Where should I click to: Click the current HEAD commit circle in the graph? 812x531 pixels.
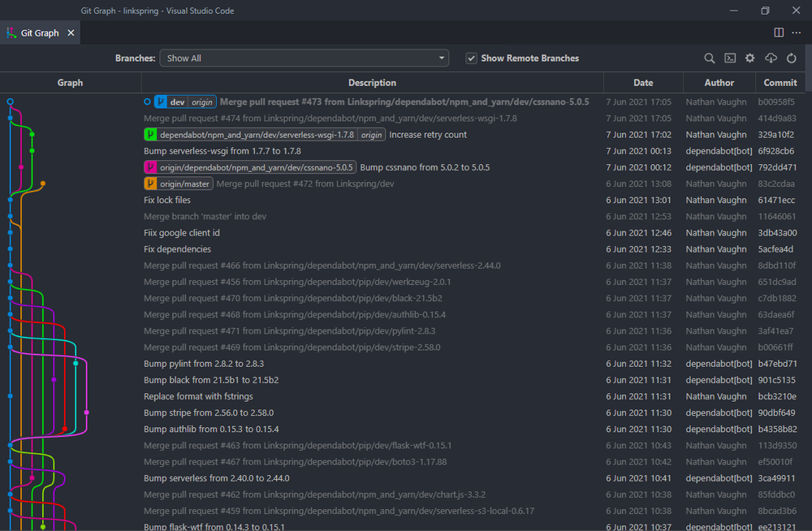point(10,102)
